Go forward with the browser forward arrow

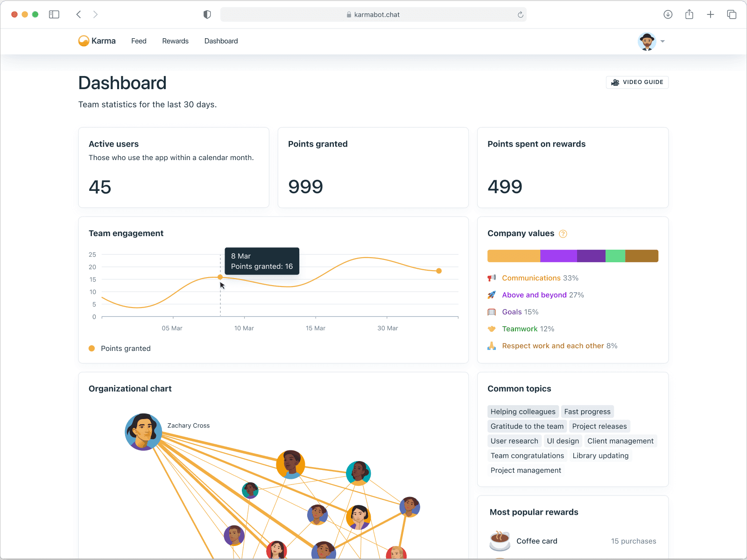[x=95, y=14]
